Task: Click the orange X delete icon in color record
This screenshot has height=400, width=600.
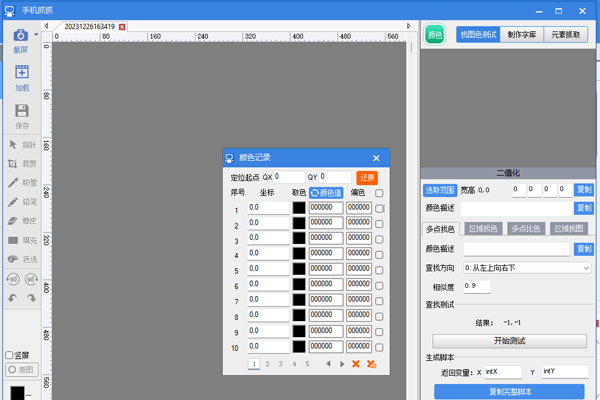Action: coord(355,364)
